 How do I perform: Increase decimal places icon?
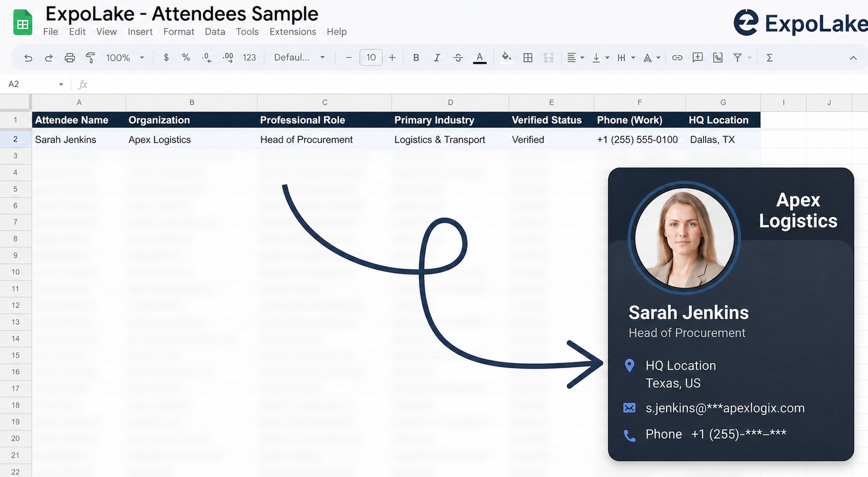point(228,57)
